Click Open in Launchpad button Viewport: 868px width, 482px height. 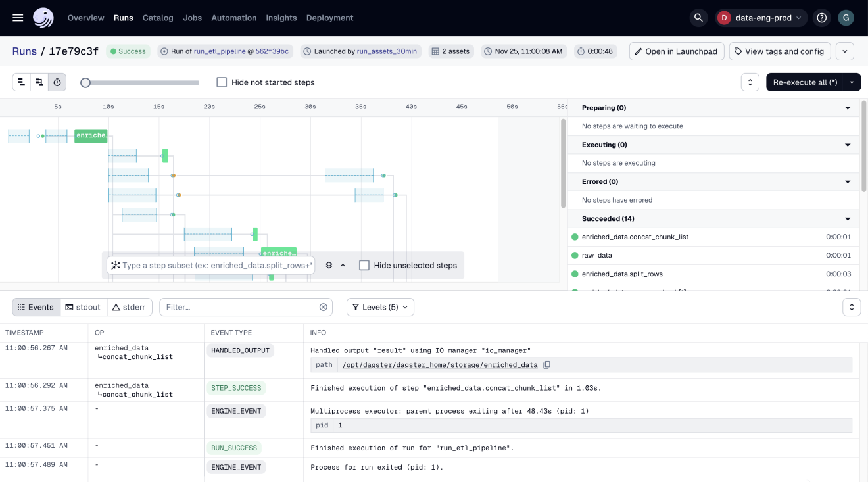(676, 51)
